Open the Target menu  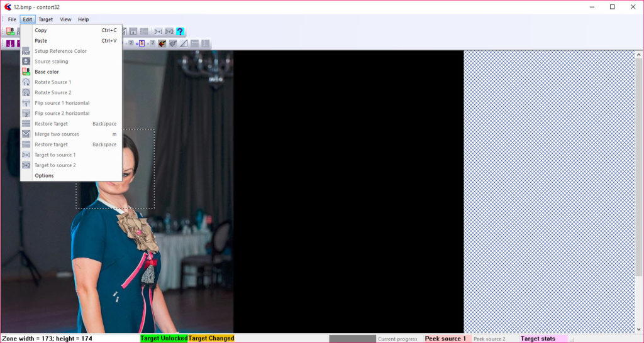[45, 19]
